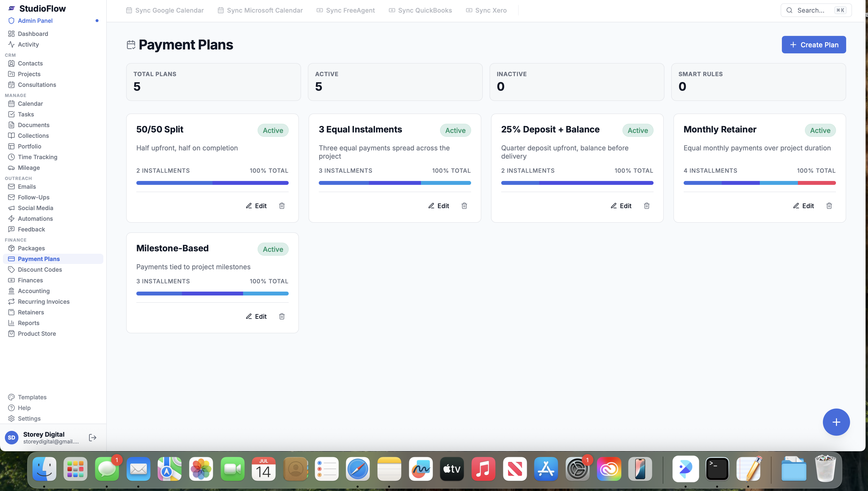
Task: Delete the 50/50 Split plan via trash icon
Action: [x=282, y=206]
